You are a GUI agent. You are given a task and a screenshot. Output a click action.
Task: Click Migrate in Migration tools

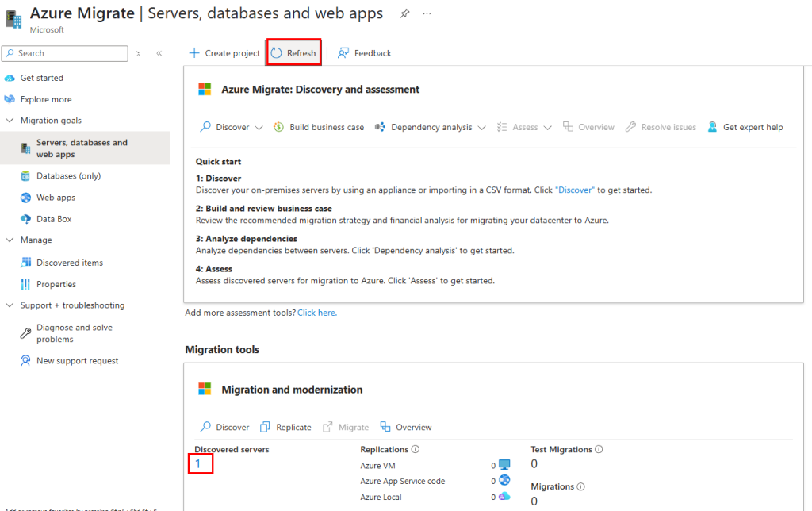346,427
